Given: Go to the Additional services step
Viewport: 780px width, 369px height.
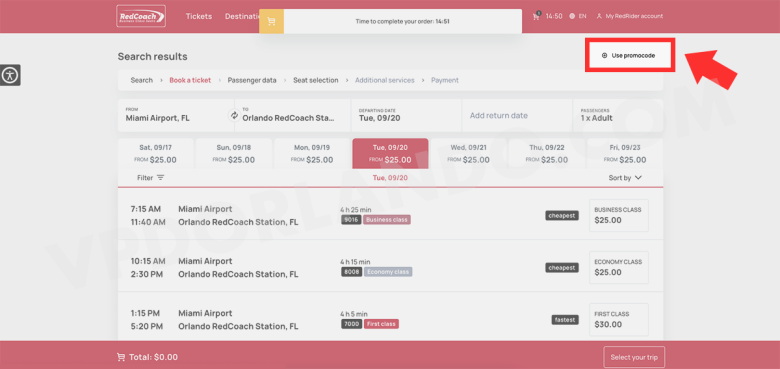Looking at the screenshot, I should 385,80.
